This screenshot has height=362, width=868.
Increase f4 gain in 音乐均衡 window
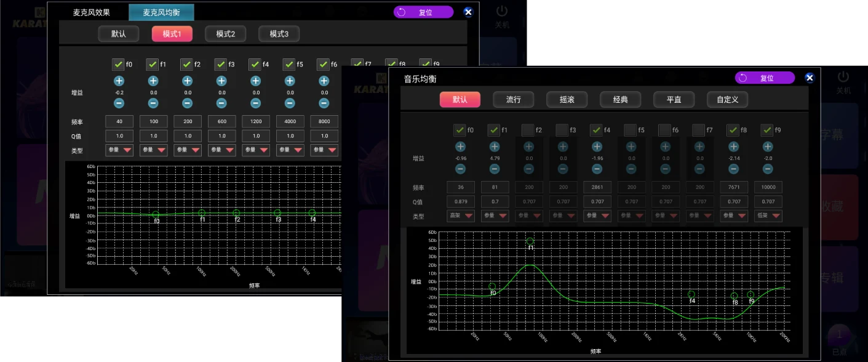(597, 147)
